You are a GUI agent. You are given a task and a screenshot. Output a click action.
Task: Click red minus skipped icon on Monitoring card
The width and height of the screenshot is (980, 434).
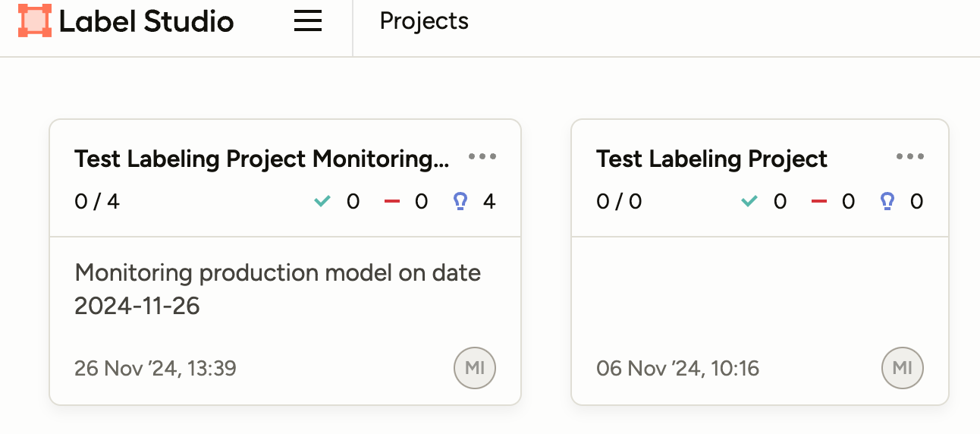click(x=391, y=201)
